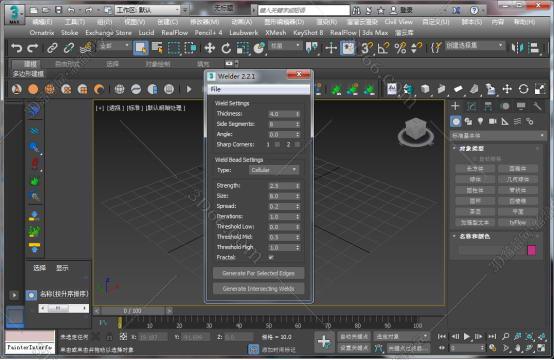Screen dimensions: 554x360
Task: Activate the Select and Scale tool
Action: (x=242, y=48)
